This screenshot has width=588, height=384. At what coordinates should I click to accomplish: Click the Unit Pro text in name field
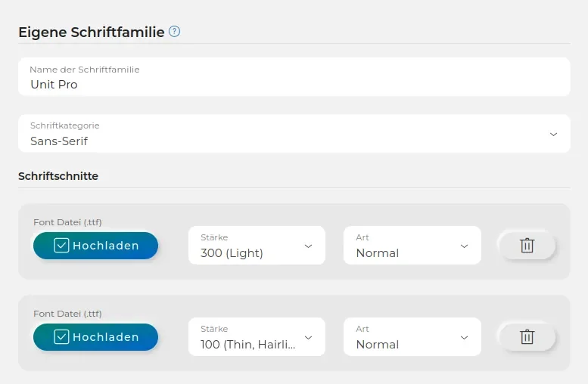click(54, 85)
